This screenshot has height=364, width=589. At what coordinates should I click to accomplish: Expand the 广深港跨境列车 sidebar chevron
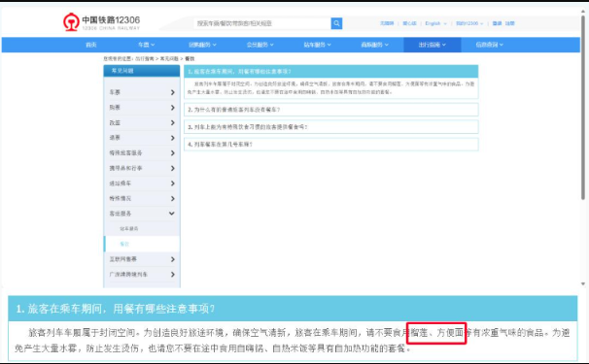tap(172, 275)
